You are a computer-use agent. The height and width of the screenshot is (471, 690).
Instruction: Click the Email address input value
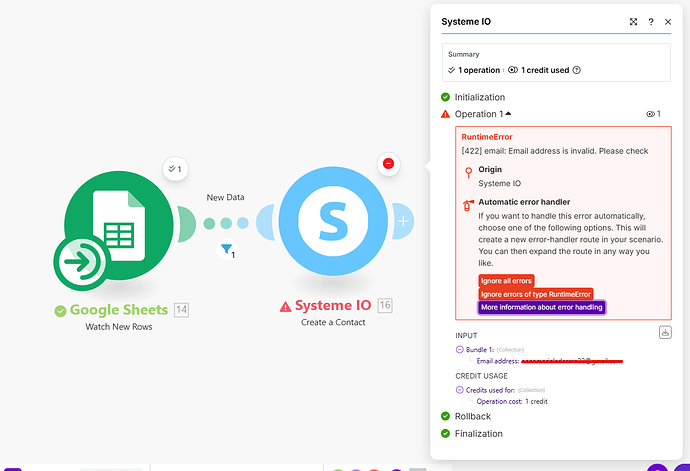click(572, 361)
